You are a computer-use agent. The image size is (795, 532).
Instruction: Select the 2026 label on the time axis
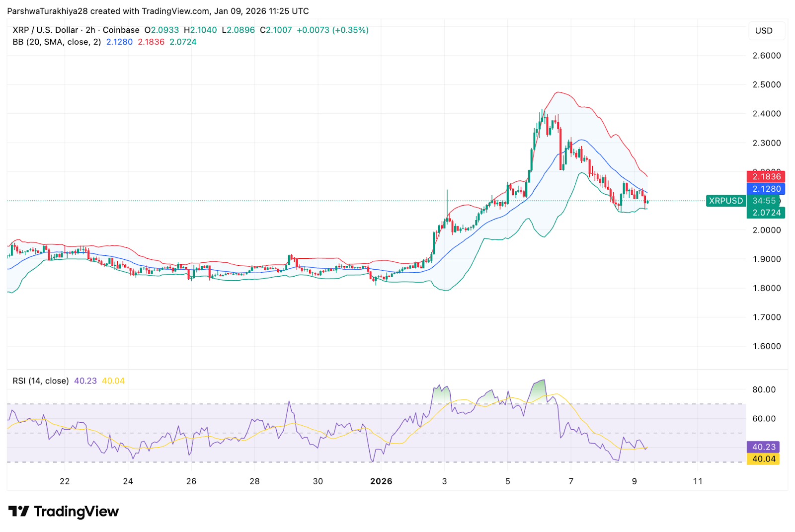pos(381,481)
